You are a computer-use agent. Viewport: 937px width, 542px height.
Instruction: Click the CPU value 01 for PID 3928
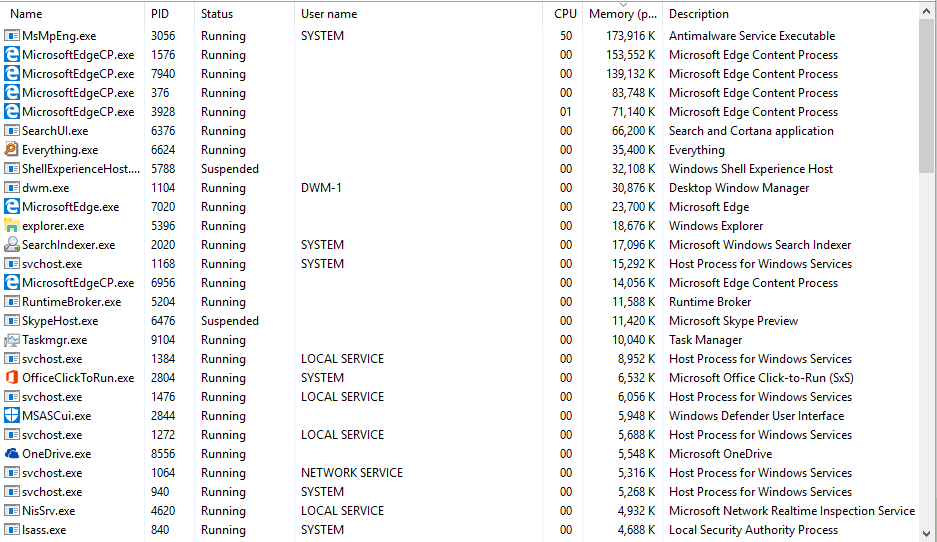pos(565,112)
